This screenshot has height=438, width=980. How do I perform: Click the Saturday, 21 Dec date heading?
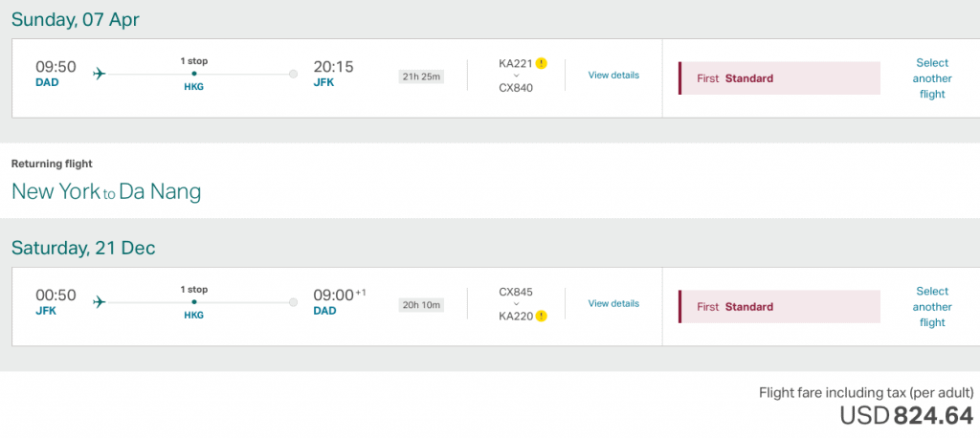click(83, 248)
